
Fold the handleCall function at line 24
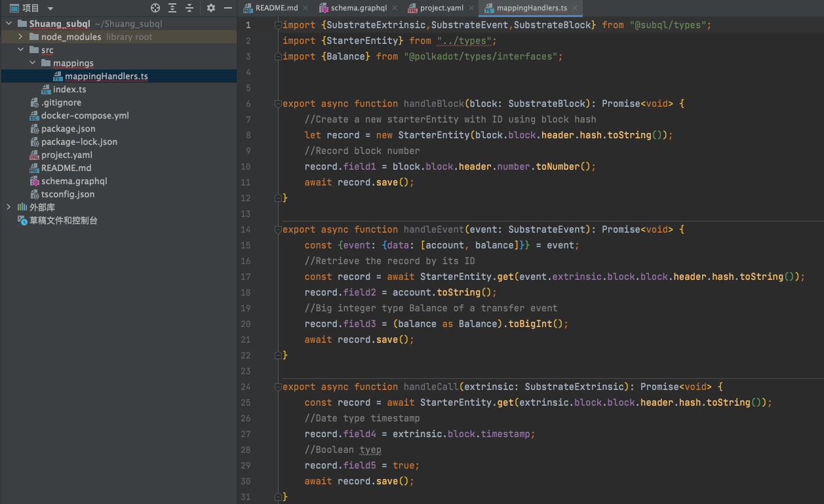click(x=278, y=387)
